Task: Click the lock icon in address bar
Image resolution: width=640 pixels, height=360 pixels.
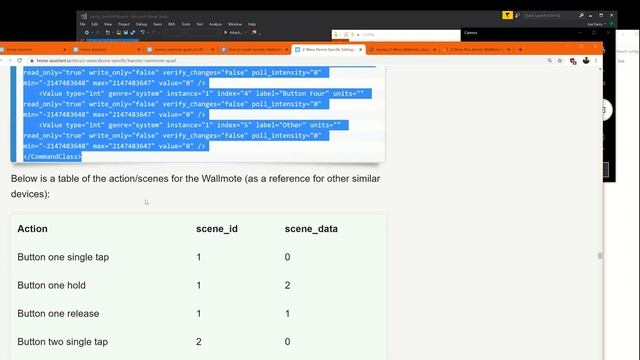Action: [x=32, y=60]
